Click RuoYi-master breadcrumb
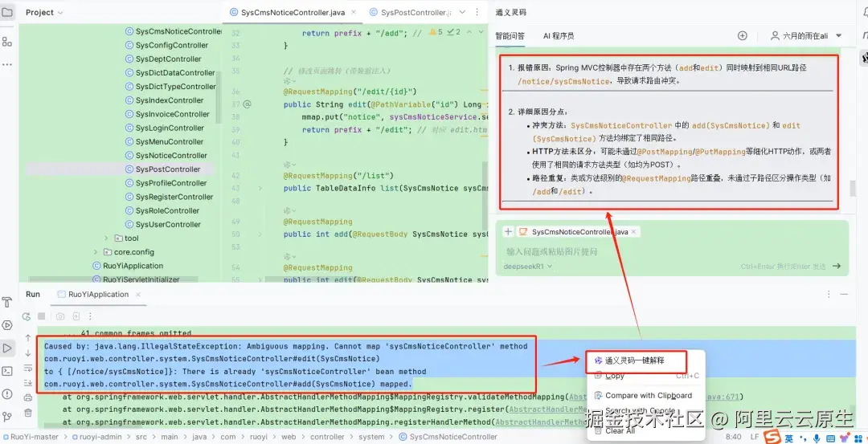 (x=35, y=437)
